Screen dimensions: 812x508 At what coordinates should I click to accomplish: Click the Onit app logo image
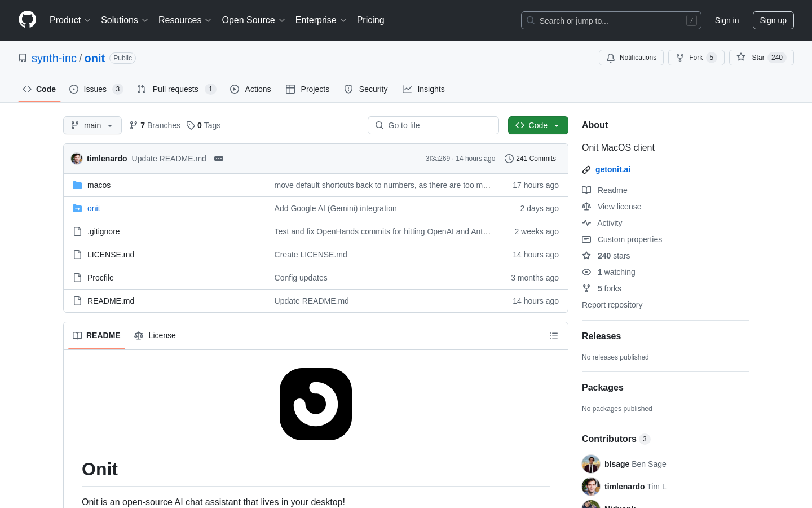pos(316,404)
